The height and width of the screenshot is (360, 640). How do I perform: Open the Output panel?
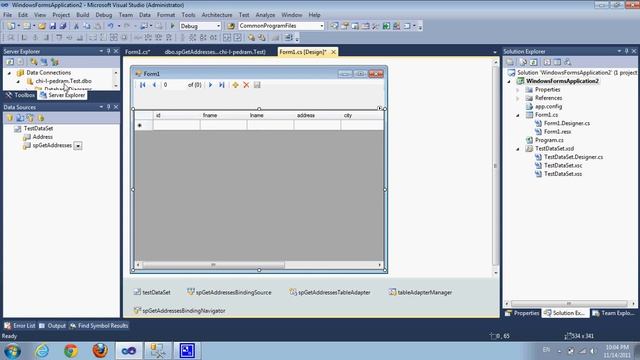pyautogui.click(x=52, y=326)
